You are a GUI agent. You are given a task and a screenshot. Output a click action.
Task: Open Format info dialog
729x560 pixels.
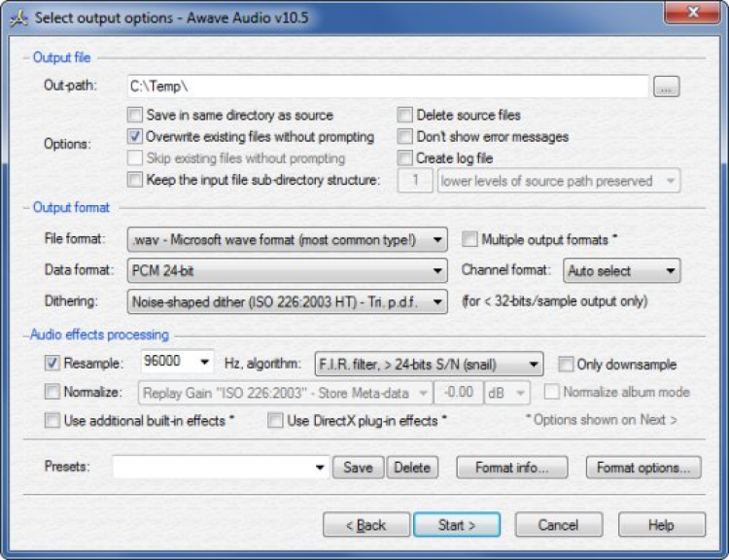point(512,468)
